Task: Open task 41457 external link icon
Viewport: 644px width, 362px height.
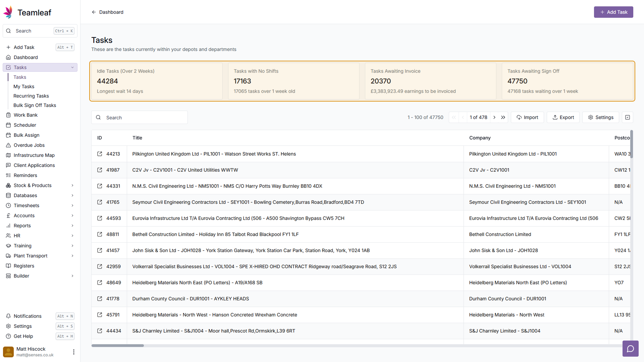Action: click(100, 250)
